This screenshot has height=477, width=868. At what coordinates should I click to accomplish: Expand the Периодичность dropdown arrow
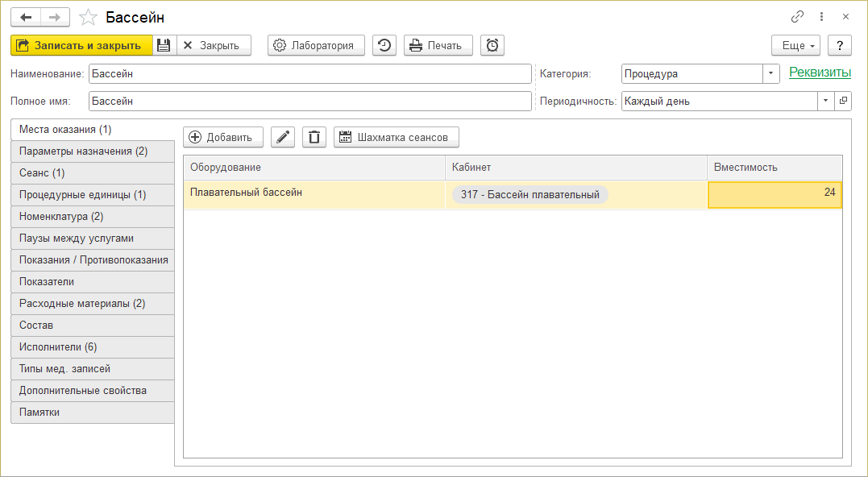coord(825,102)
